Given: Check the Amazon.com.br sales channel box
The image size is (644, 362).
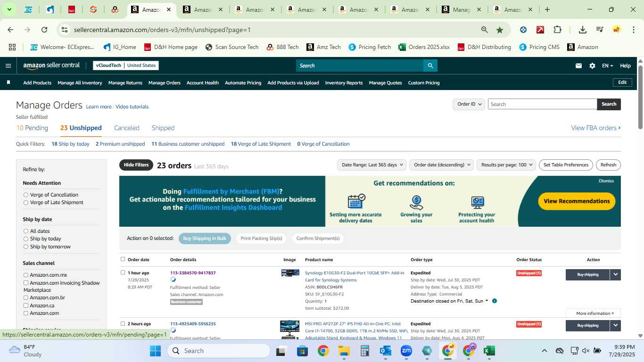Looking at the screenshot, I should point(26,297).
